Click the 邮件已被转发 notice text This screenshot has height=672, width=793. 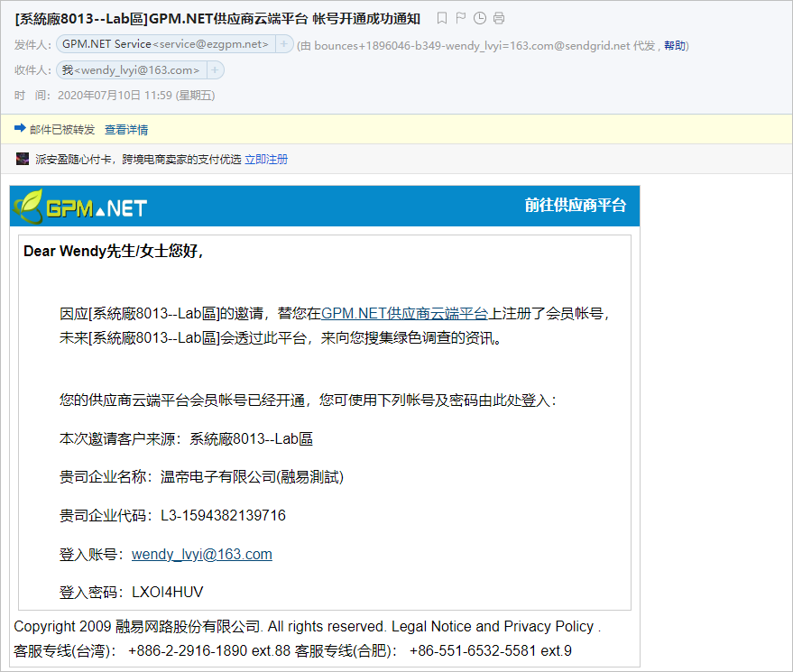tap(62, 130)
